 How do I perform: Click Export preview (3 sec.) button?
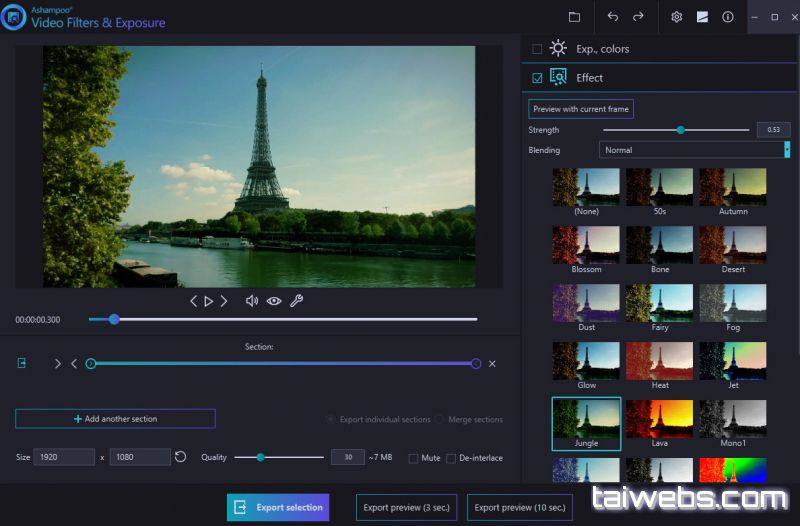[x=407, y=507]
